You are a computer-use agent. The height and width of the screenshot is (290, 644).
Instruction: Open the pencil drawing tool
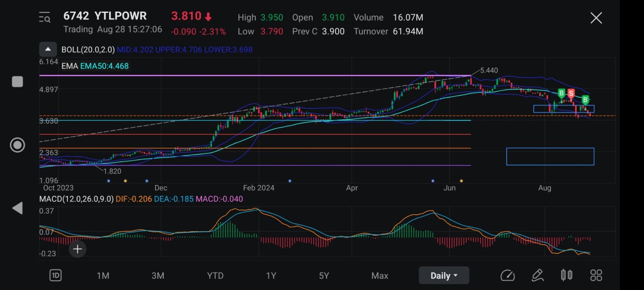[538, 275]
